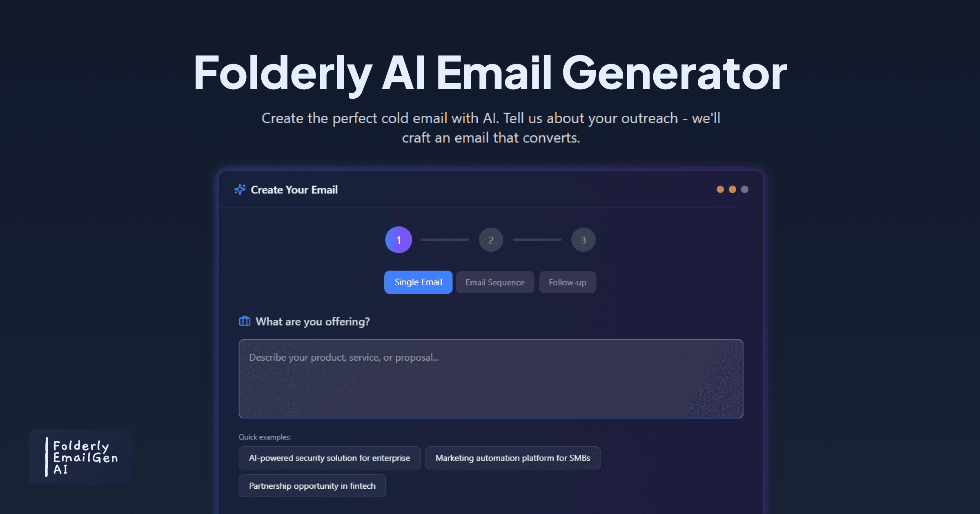
Task: Keep Single Email mode selected
Action: coord(418,282)
